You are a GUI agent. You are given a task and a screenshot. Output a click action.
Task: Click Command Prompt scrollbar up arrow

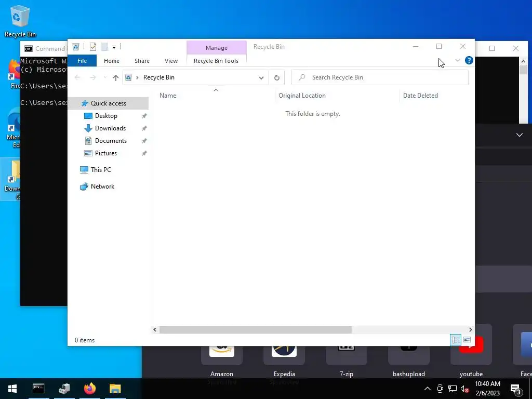523,61
